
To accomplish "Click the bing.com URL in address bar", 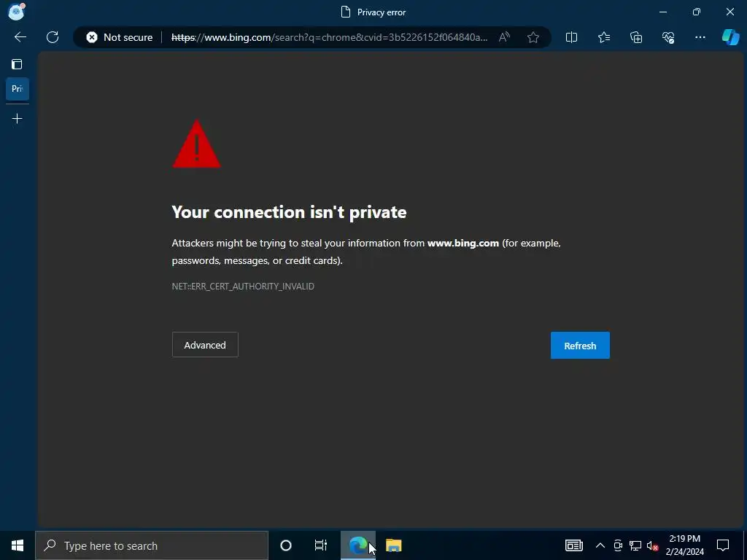I will click(329, 37).
